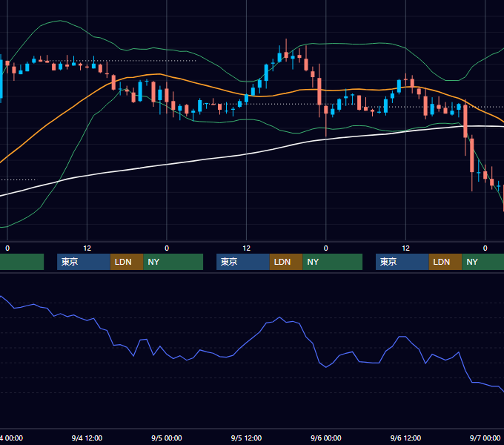
Task: Click the hour label 12 above the 9/4 東京 block
Action: [x=87, y=248]
